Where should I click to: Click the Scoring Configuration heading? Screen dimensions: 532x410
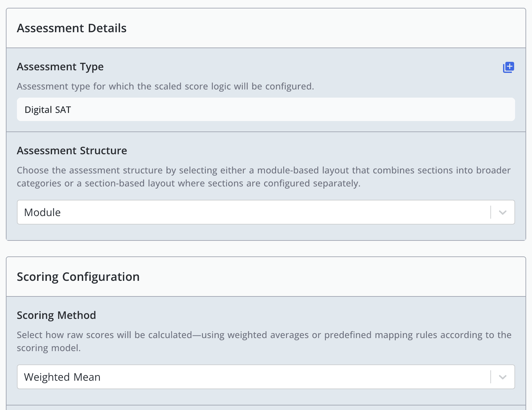pos(78,277)
